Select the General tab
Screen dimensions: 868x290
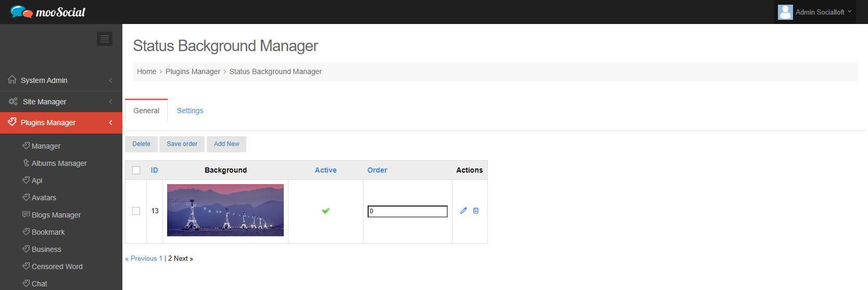coord(146,111)
